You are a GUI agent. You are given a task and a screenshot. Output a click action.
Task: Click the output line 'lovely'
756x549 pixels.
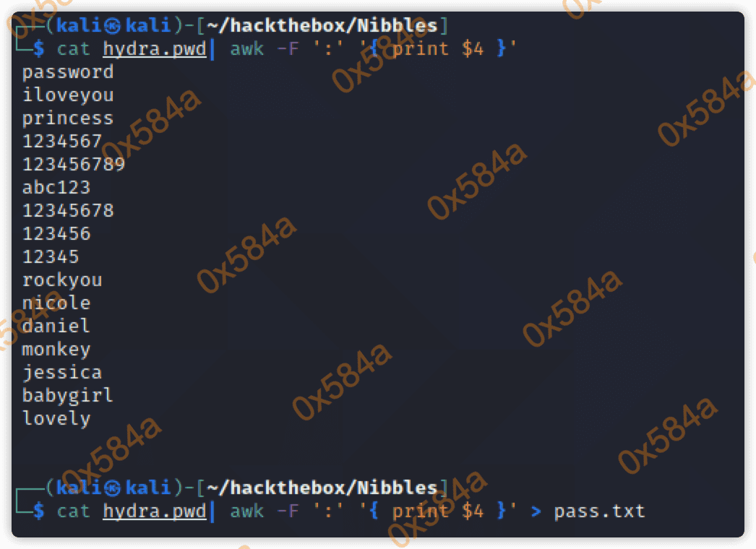coord(56,418)
